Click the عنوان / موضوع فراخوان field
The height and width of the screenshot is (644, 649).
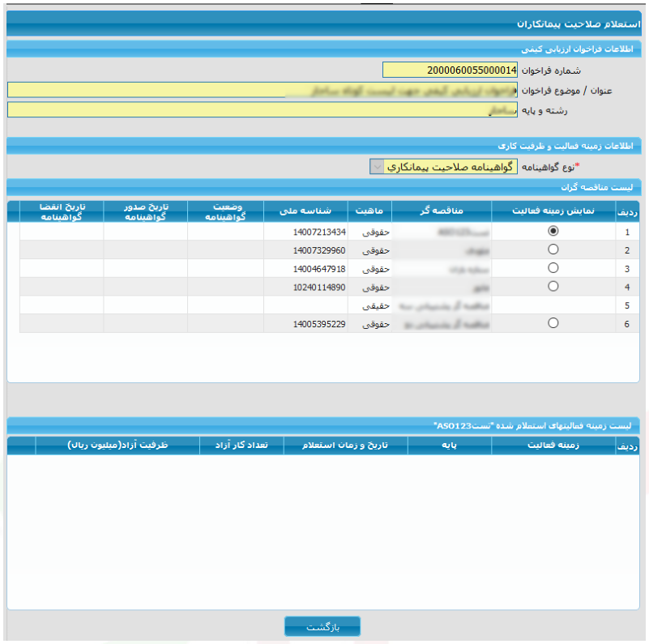click(x=263, y=90)
